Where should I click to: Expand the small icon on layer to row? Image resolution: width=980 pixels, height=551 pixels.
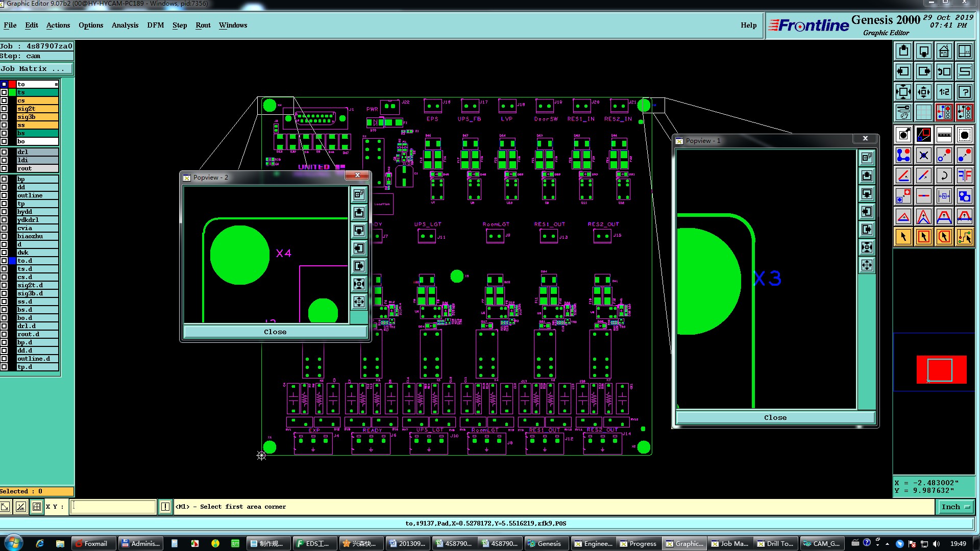[56, 84]
